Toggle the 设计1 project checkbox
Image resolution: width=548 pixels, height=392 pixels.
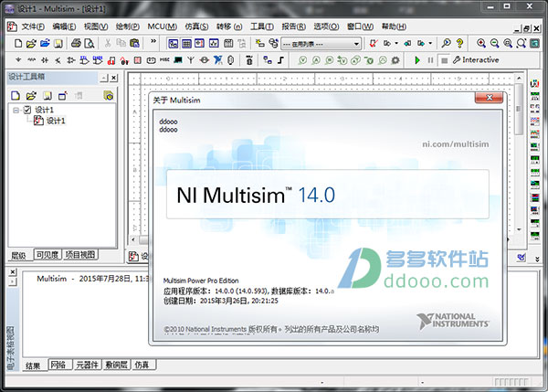[x=27, y=110]
